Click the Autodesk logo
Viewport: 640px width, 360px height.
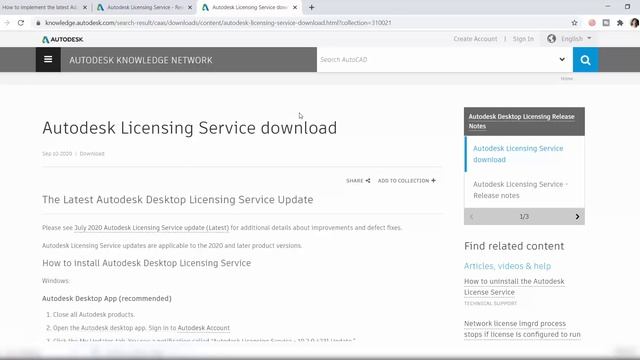[62, 39]
